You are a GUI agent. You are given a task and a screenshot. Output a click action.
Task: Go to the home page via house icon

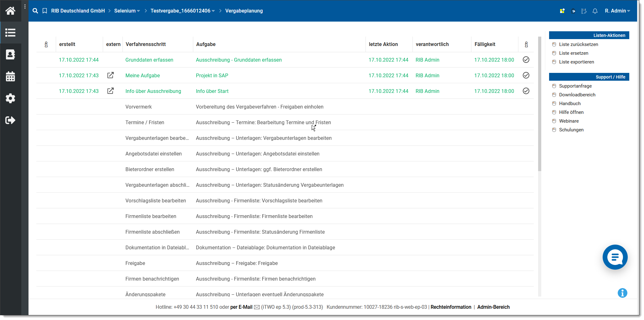pos(10,11)
